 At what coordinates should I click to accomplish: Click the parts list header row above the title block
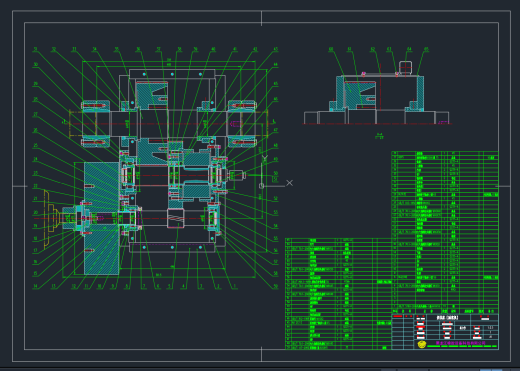pos(445,311)
